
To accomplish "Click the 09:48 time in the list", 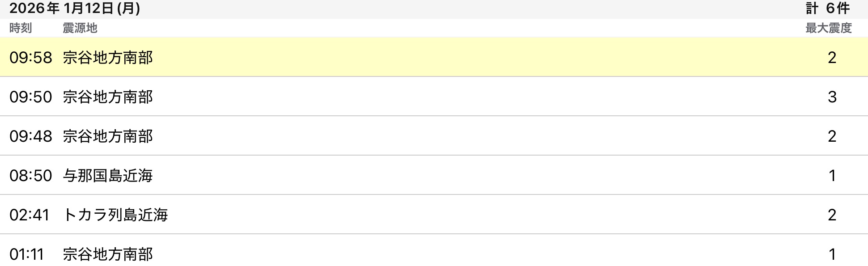I will click(x=30, y=136).
